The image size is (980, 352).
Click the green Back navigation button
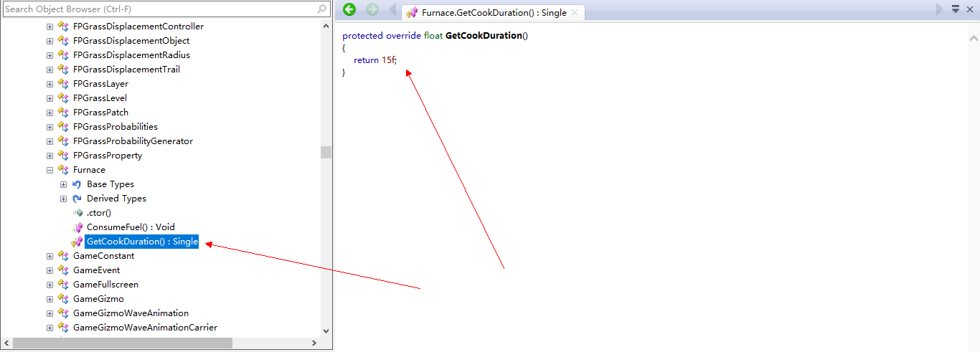point(349,9)
